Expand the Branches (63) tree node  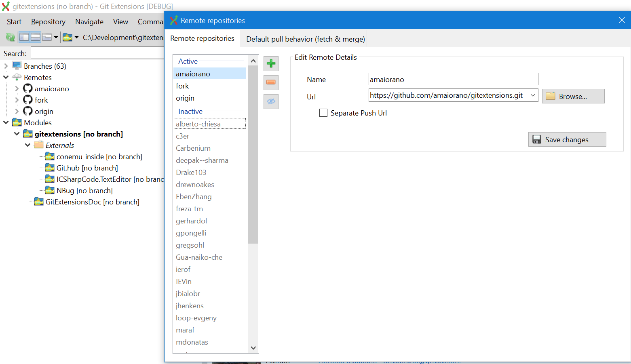(6, 66)
